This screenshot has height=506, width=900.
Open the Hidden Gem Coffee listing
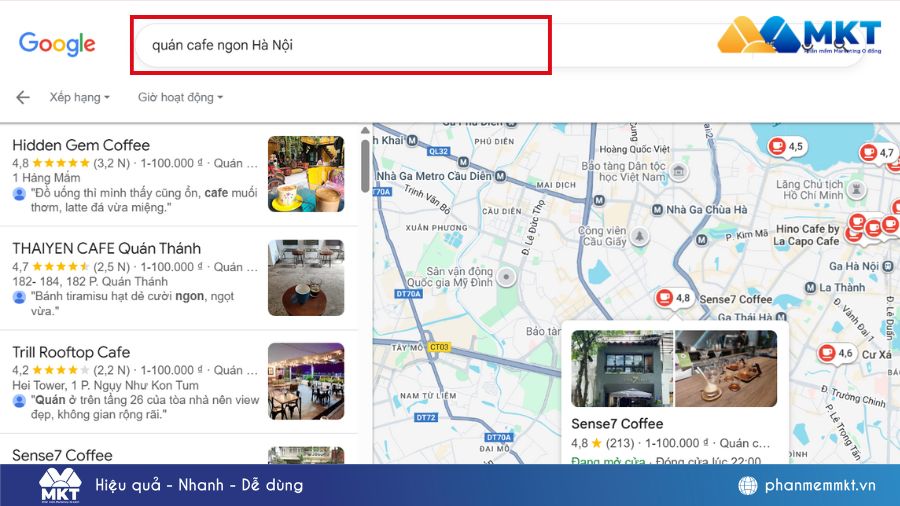[81, 145]
